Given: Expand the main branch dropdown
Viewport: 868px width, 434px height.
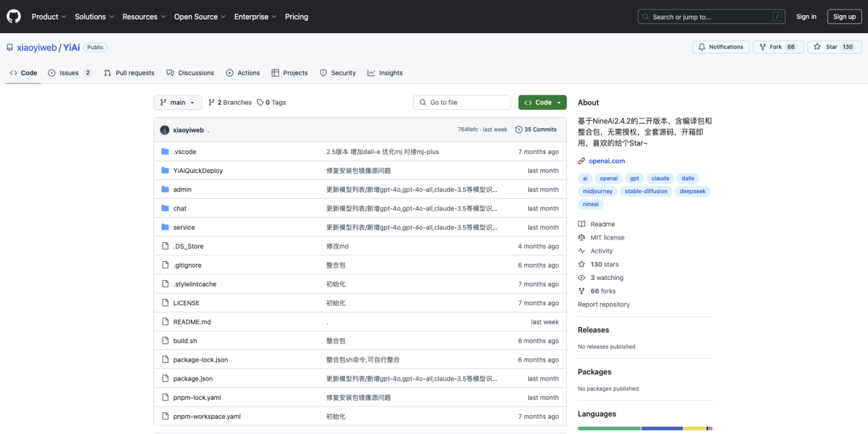Looking at the screenshot, I should click(177, 103).
